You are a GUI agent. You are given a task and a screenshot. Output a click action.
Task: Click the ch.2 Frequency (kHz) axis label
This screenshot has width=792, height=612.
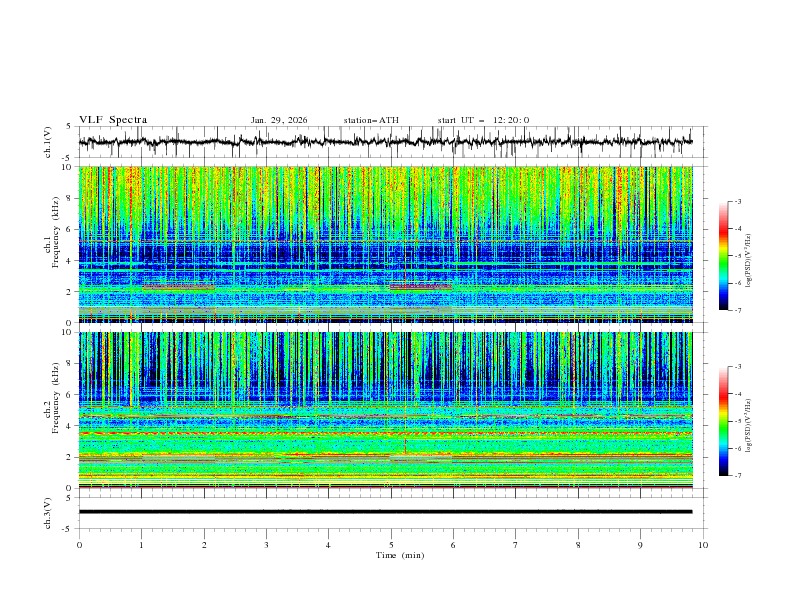click(51, 410)
